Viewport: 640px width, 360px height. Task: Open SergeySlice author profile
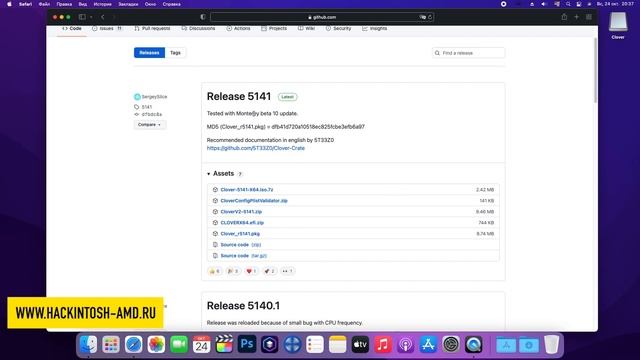[x=154, y=97]
